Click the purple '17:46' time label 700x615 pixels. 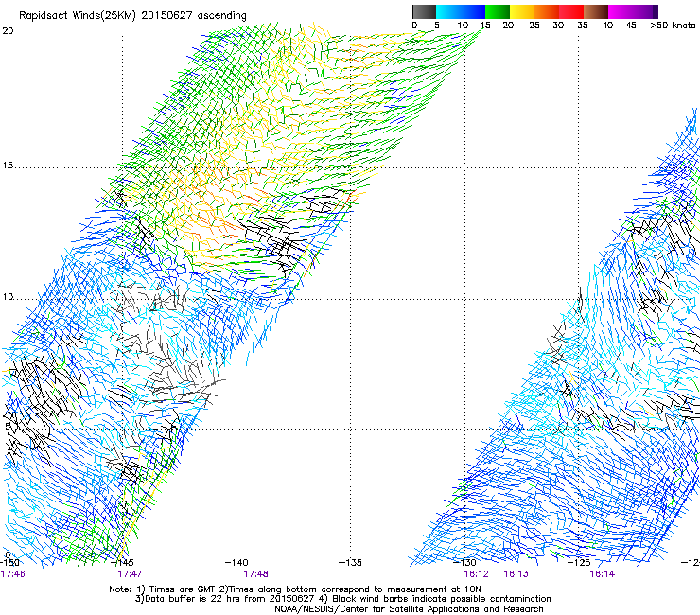pyautogui.click(x=13, y=574)
